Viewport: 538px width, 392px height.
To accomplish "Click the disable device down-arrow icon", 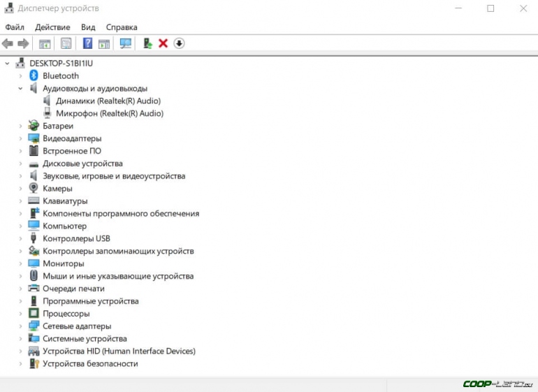I will pos(179,43).
